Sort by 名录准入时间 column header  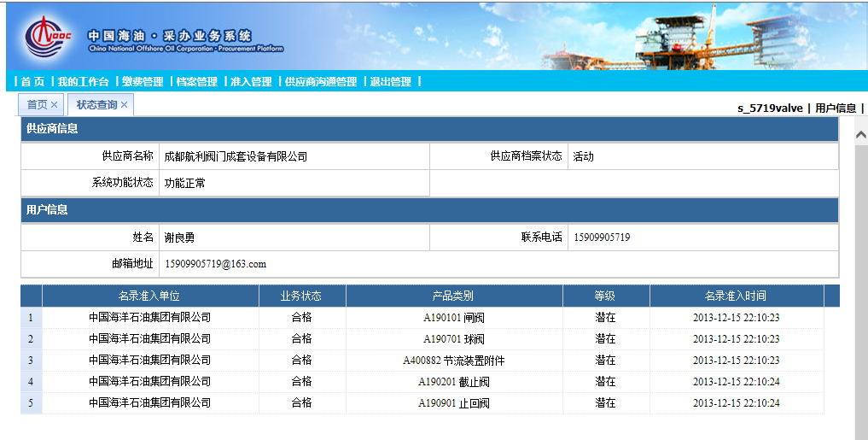[737, 296]
